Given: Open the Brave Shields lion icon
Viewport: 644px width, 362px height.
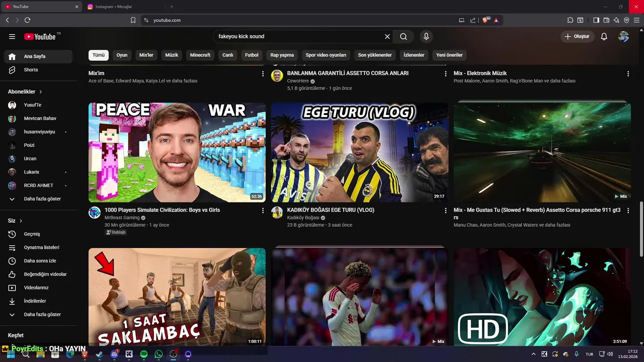Looking at the screenshot, I should point(486,20).
